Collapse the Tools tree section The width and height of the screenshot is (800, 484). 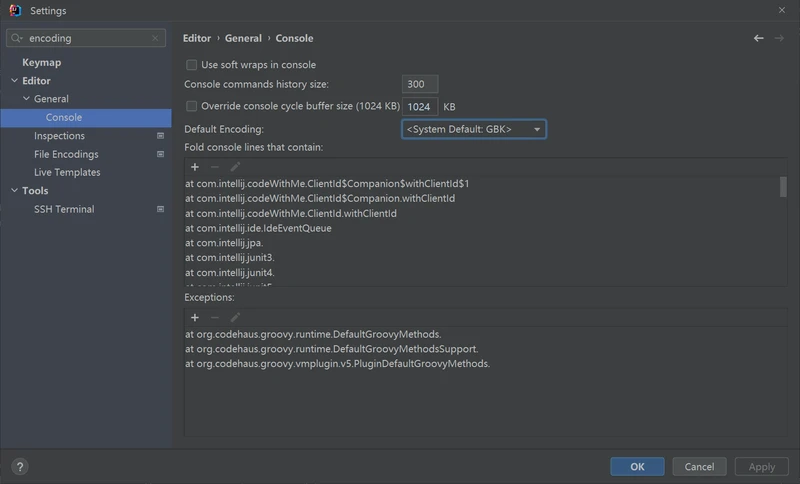[14, 191]
